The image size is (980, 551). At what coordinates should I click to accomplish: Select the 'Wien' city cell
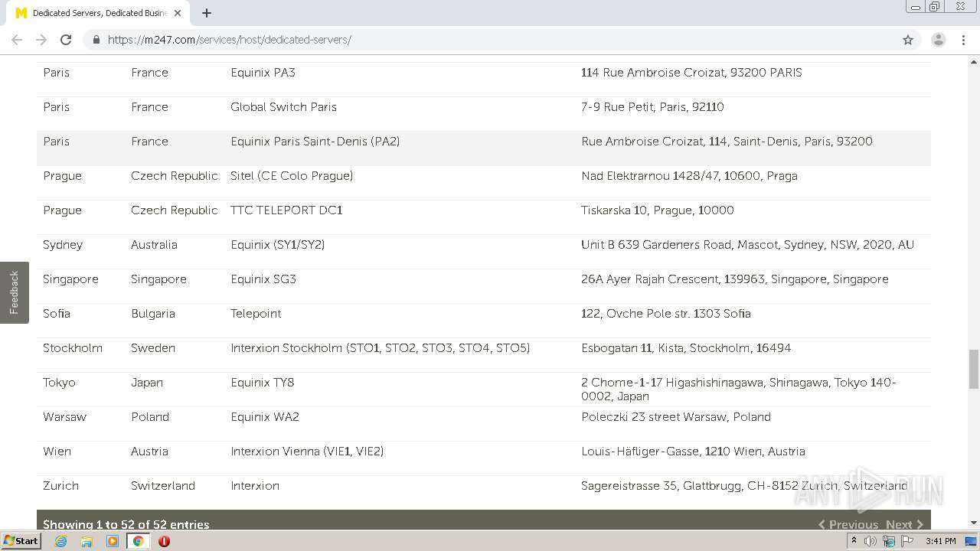57,452
